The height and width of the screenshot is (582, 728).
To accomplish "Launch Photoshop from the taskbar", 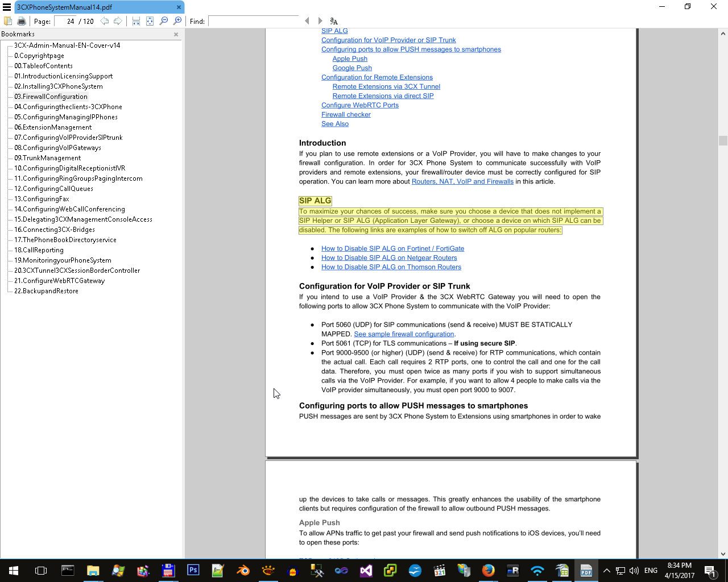I will click(x=193, y=571).
